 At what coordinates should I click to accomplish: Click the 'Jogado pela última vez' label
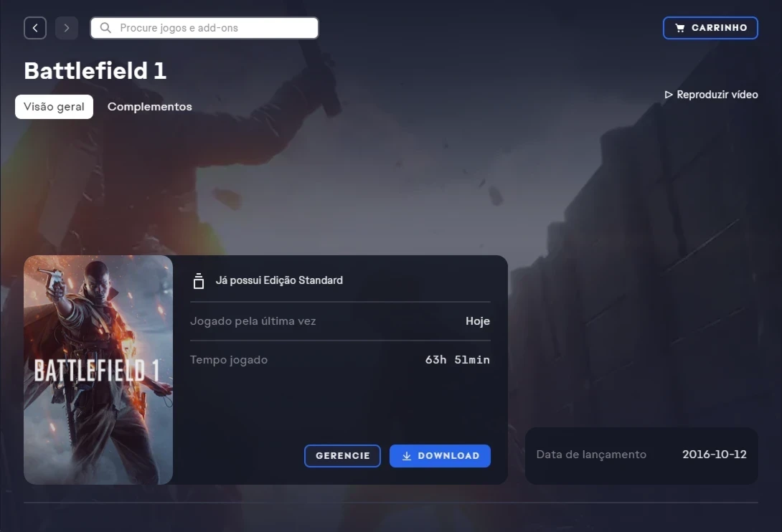[253, 321]
